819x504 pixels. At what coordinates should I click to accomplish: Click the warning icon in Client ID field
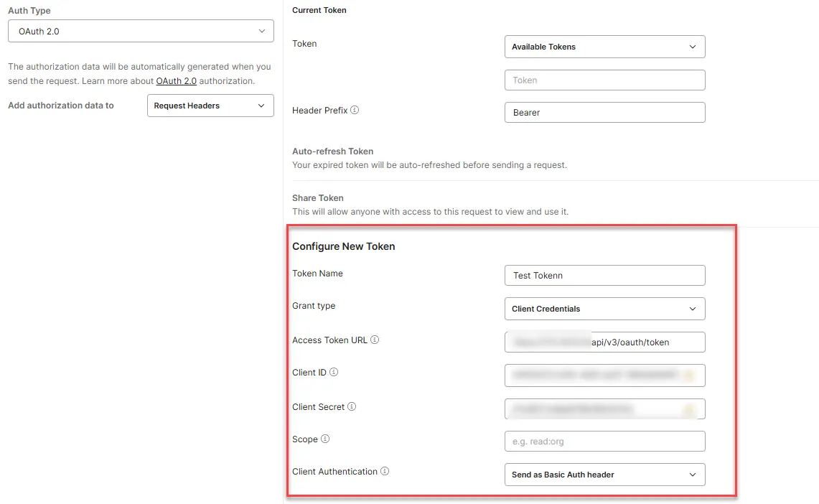coord(689,375)
